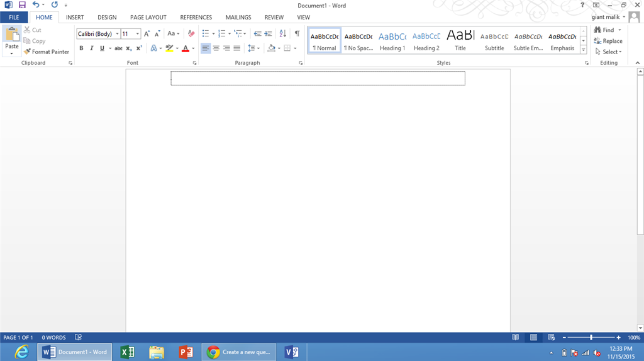Switch to REVIEW tab

pyautogui.click(x=274, y=17)
